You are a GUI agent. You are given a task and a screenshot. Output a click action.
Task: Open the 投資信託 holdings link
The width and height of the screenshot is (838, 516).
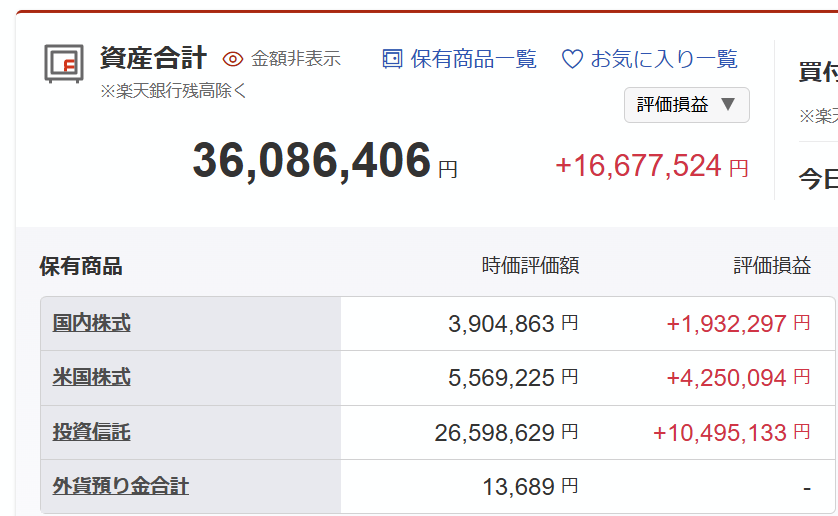click(92, 432)
